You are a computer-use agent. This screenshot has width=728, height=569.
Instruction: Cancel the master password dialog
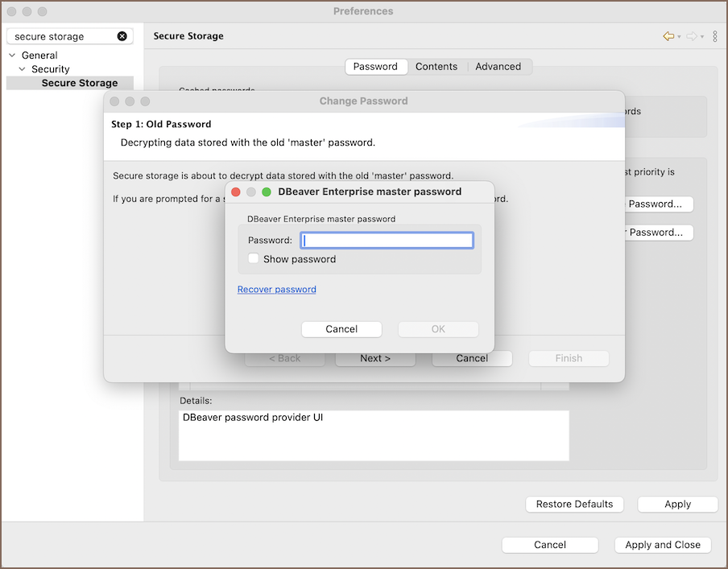(x=341, y=329)
